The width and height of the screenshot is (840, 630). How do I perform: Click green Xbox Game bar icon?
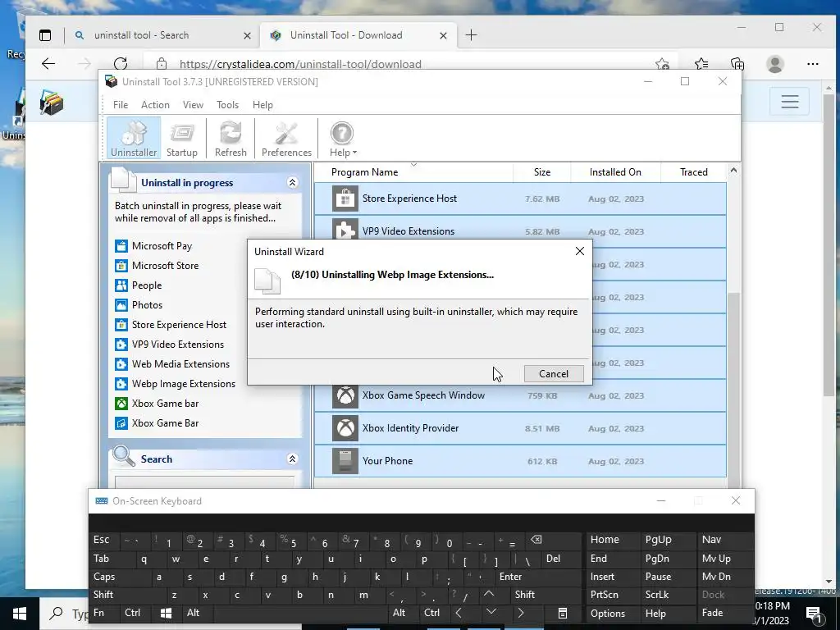(121, 404)
